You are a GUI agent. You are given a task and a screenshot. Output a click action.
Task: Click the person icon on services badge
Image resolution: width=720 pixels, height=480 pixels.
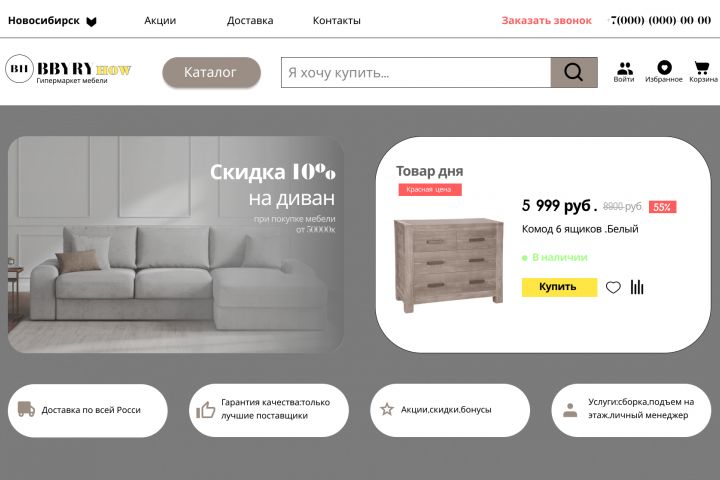tap(570, 410)
